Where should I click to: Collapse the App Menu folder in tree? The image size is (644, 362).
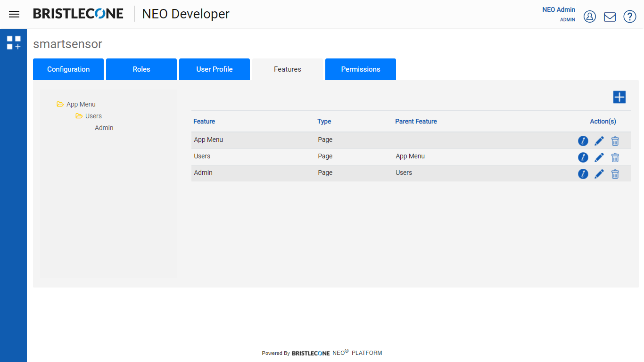coord(60,104)
